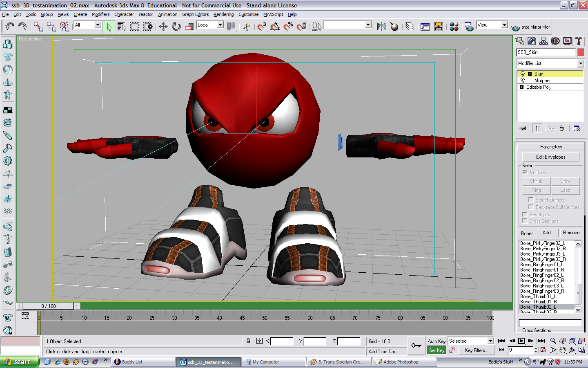588x368 pixels.
Task: Toggle the Auto Key button
Action: click(x=437, y=341)
